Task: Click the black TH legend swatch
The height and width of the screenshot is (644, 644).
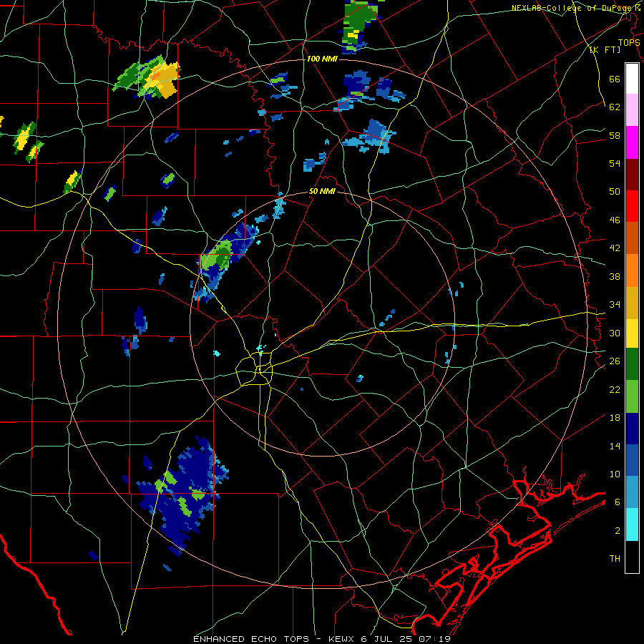Action: click(632, 557)
